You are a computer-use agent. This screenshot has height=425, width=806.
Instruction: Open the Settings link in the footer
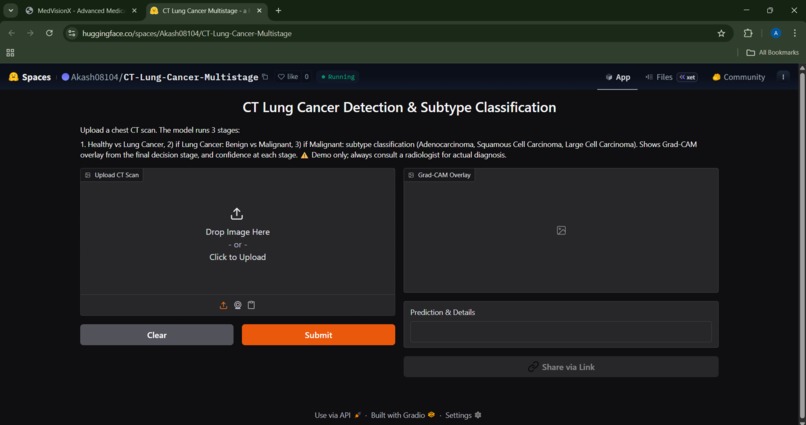463,415
